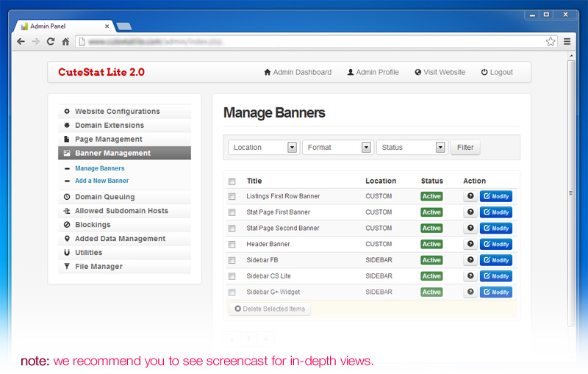Click the scrollbar up arrow
Image resolution: width=588 pixels, height=374 pixels.
(x=571, y=56)
